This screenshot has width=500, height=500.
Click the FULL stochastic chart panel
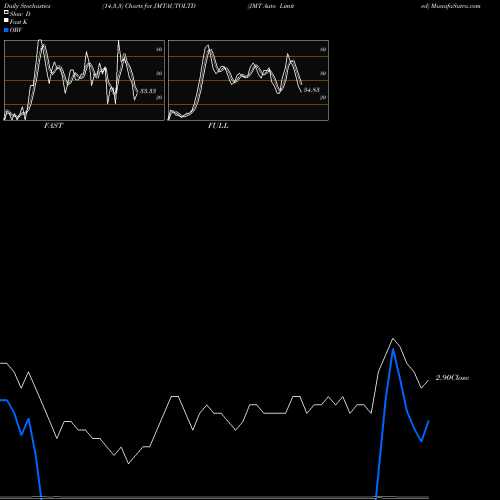(248, 80)
